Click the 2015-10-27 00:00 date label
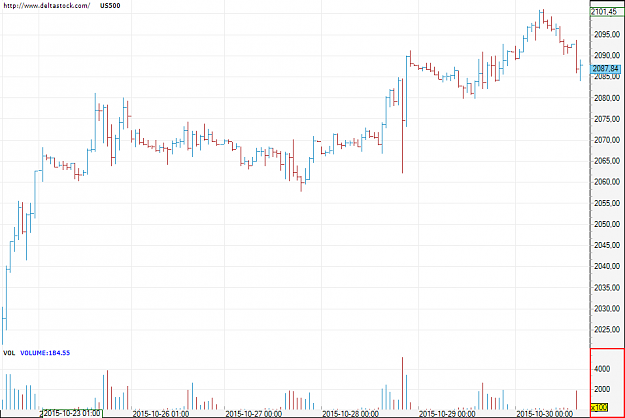This screenshot has height=418, width=625. (x=254, y=414)
